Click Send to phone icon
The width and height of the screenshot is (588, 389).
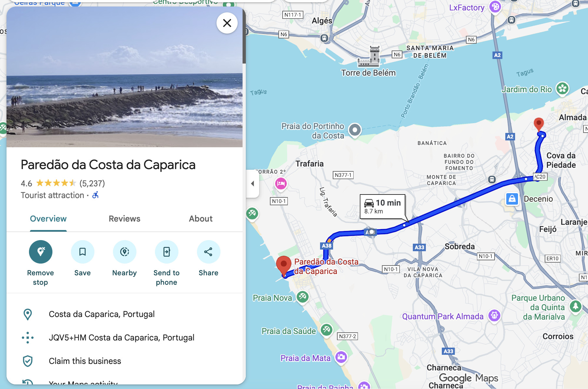(167, 252)
